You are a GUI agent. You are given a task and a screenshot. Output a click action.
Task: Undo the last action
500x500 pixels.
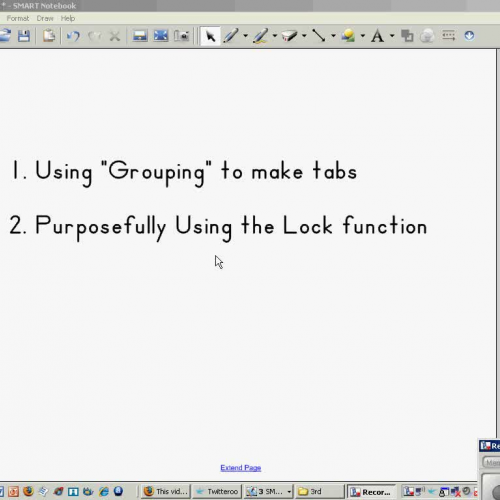click(73, 36)
